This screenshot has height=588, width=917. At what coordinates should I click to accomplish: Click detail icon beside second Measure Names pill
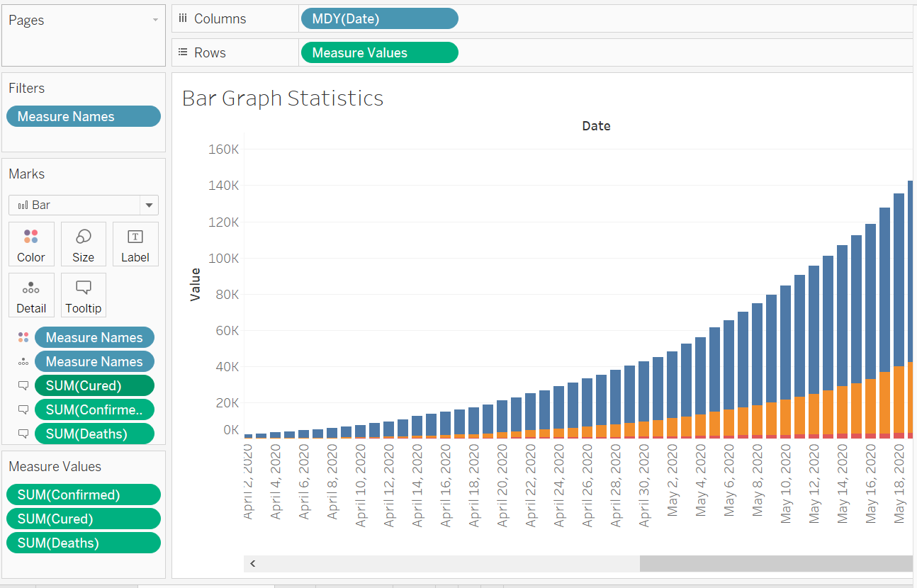(23, 362)
